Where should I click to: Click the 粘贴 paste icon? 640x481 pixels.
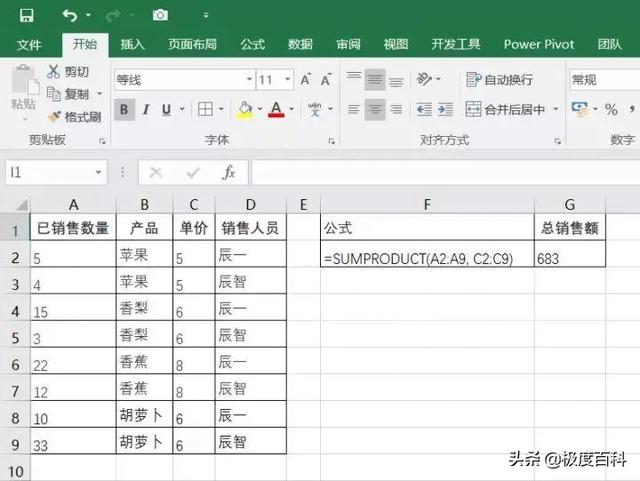25,80
